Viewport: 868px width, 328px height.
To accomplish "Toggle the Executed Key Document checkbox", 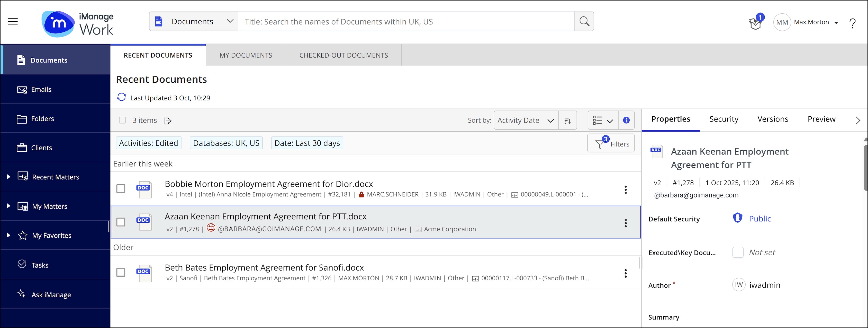I will pos(738,252).
